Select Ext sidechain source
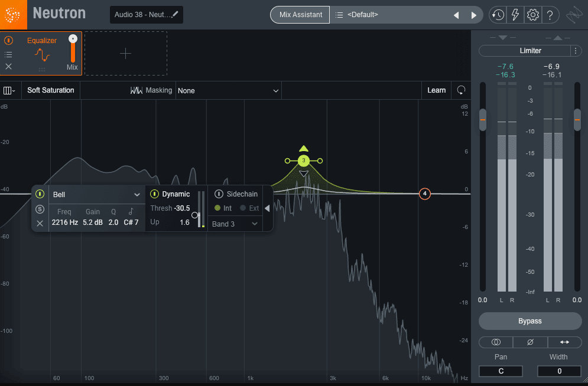The height and width of the screenshot is (386, 588). point(249,208)
